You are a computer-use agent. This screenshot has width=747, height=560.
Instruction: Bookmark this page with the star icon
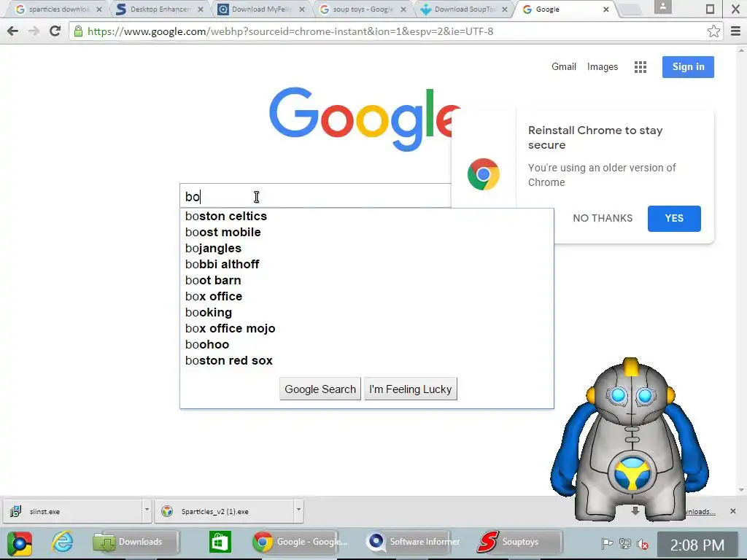coord(713,31)
